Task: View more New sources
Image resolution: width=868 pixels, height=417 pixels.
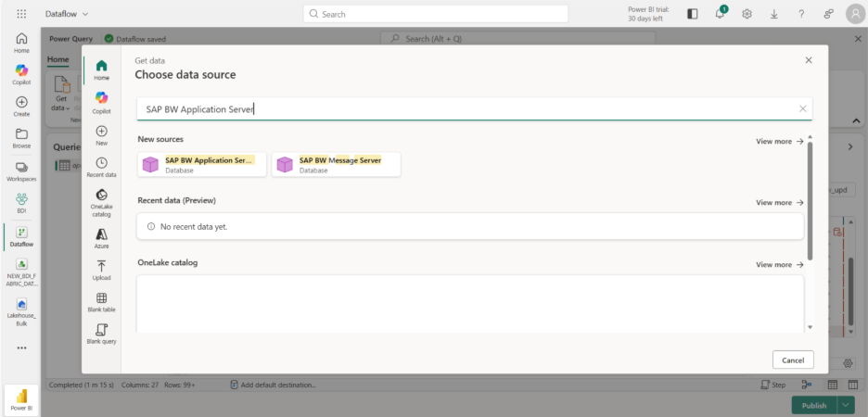Action: (779, 142)
